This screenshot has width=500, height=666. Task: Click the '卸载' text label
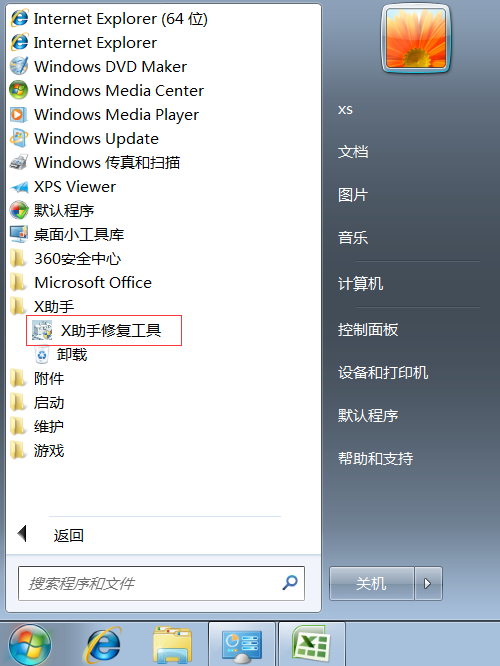coord(72,355)
